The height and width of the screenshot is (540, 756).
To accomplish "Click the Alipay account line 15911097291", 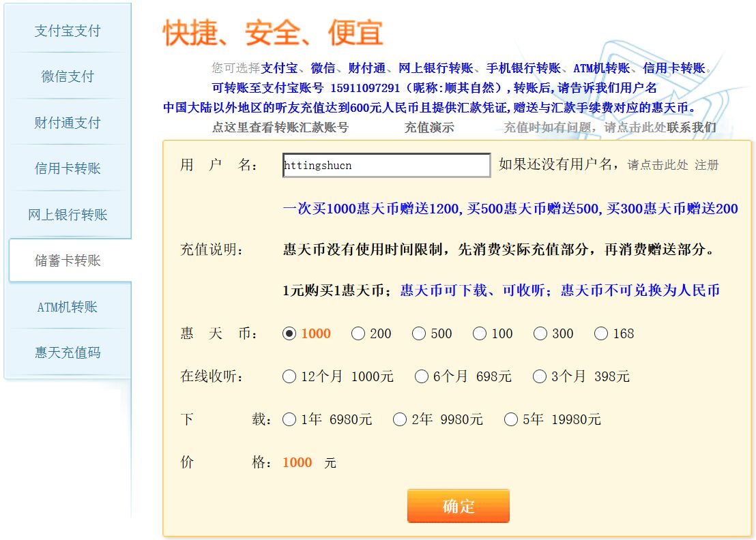I will [x=434, y=88].
